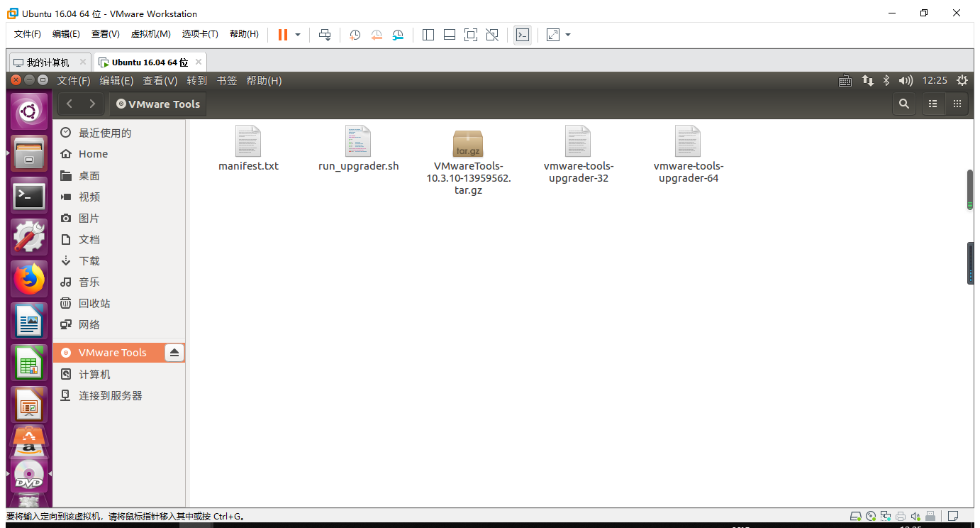980x528 pixels.
Task: Switch to the 我的计算机 tab
Action: (x=48, y=62)
